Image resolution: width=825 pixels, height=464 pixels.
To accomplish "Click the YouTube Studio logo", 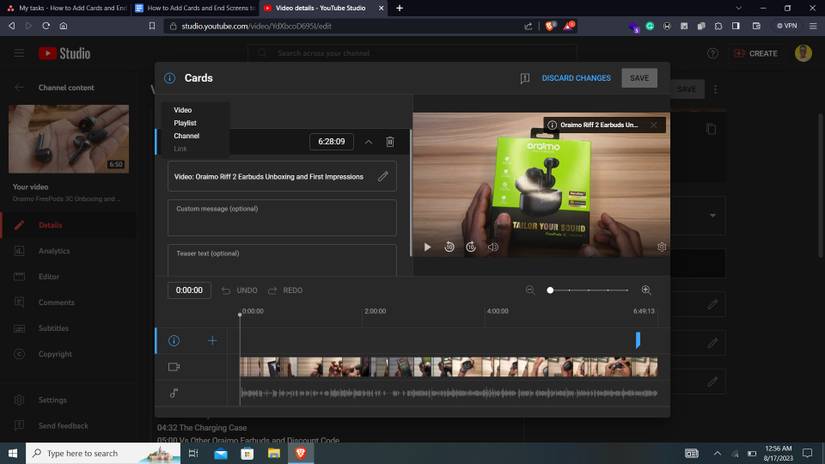I will coord(64,53).
